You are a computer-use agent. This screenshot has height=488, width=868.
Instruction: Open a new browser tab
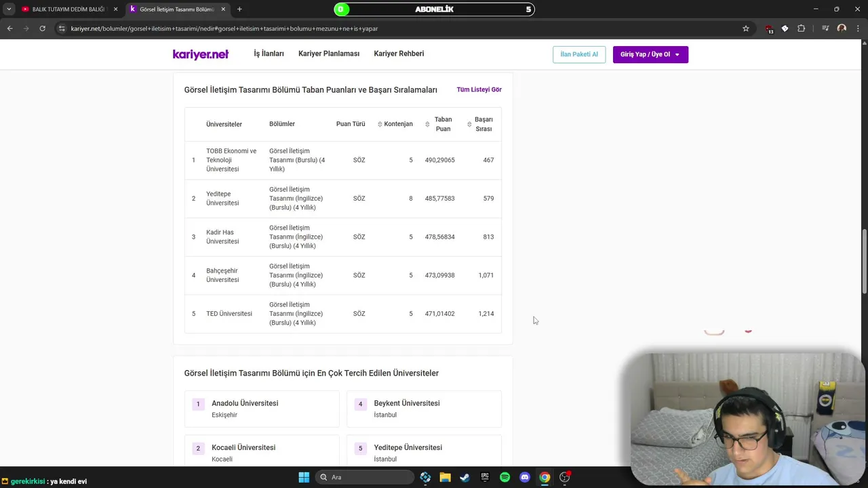[239, 9]
